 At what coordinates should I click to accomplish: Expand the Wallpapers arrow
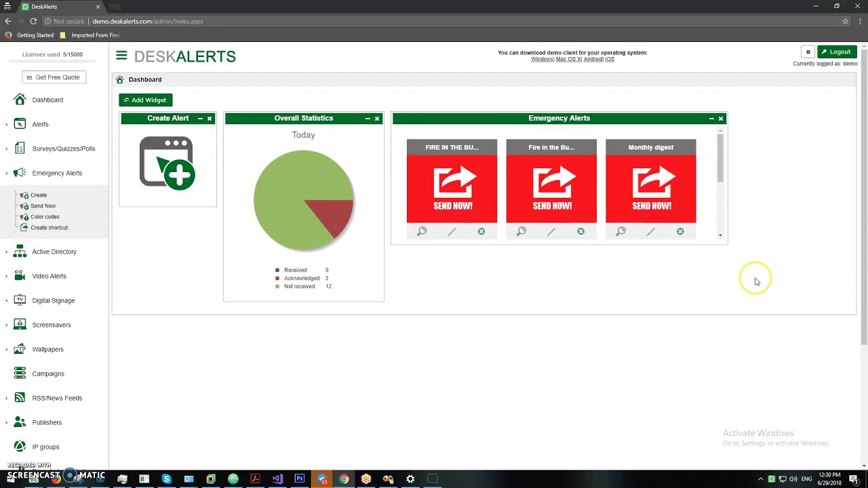click(x=7, y=349)
